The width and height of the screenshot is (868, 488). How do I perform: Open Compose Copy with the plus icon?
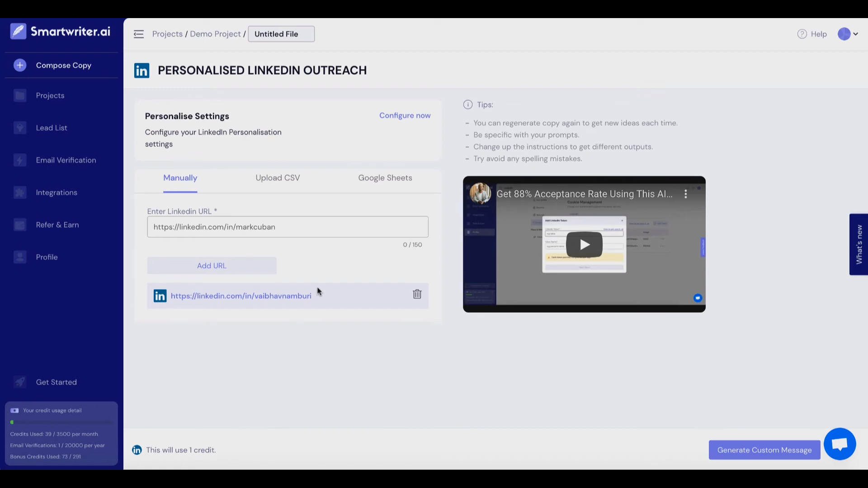[20, 65]
